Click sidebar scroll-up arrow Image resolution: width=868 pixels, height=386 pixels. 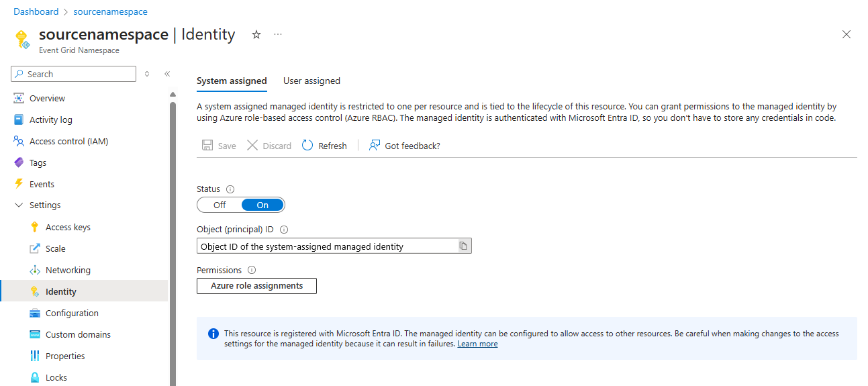[x=173, y=94]
